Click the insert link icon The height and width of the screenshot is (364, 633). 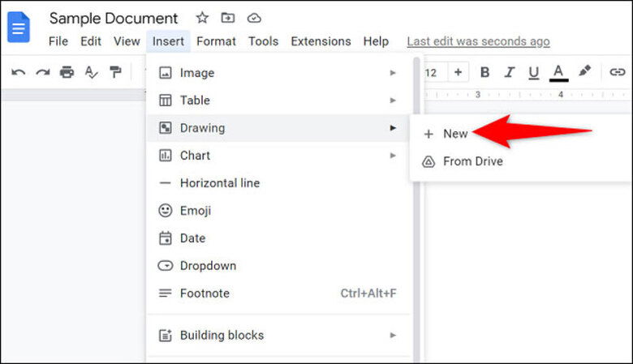click(618, 72)
